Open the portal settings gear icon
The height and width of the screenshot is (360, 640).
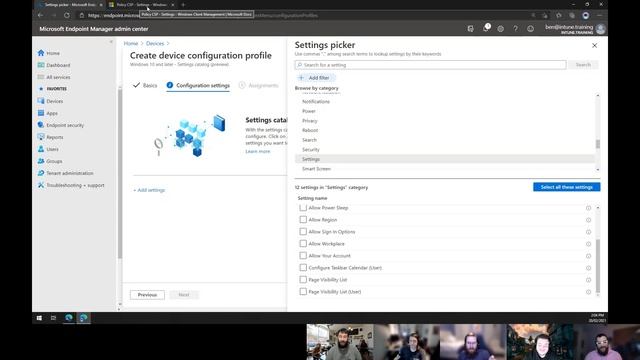tap(500, 29)
